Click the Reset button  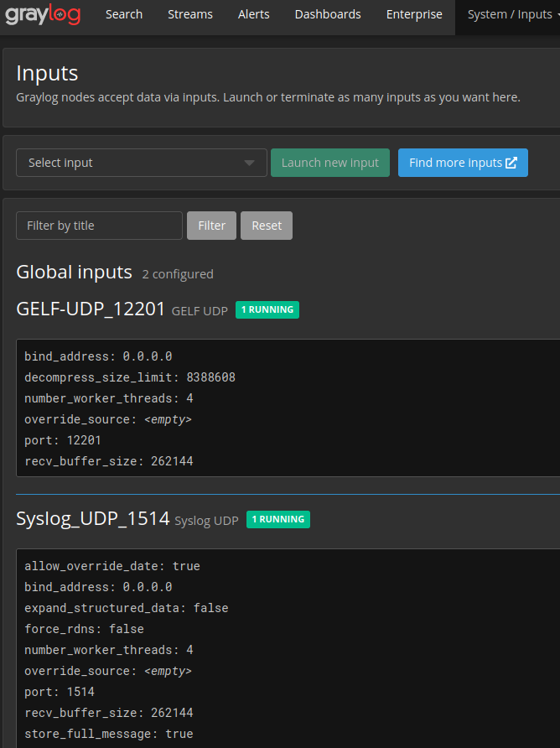266,225
